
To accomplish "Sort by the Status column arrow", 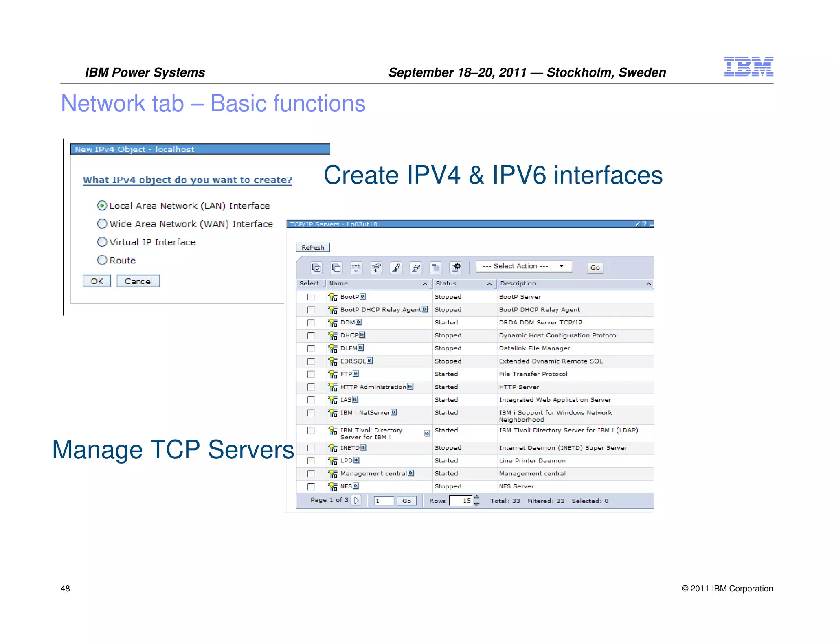I will [489, 284].
